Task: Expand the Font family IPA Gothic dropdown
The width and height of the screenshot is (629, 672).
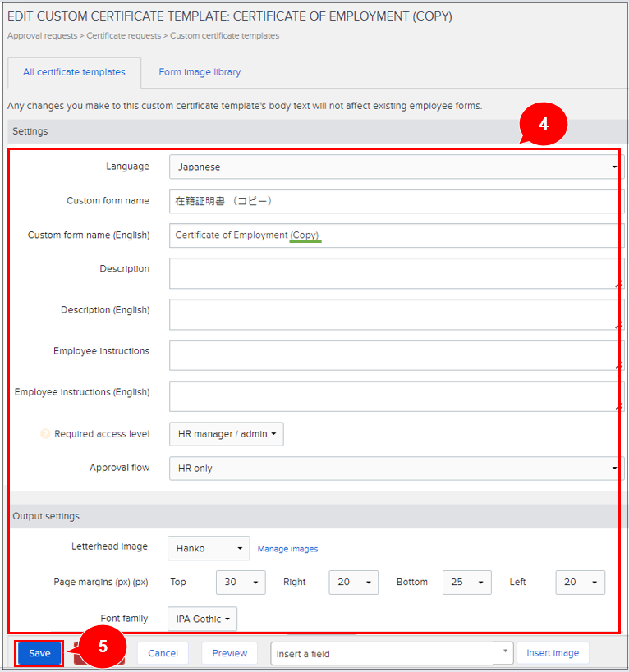Action: point(202,619)
